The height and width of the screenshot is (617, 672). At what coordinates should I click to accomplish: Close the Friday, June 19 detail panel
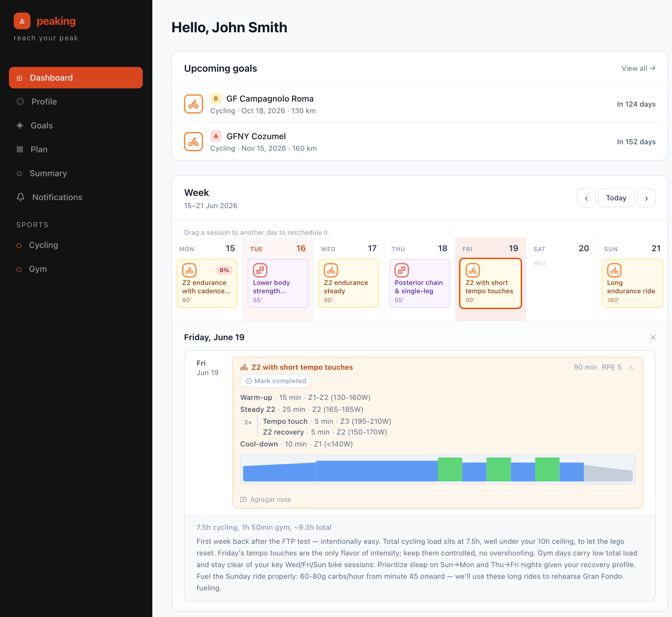point(653,337)
